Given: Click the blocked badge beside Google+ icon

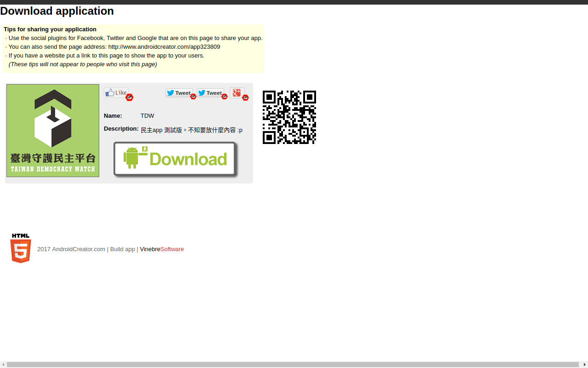Looking at the screenshot, I should point(245,98).
